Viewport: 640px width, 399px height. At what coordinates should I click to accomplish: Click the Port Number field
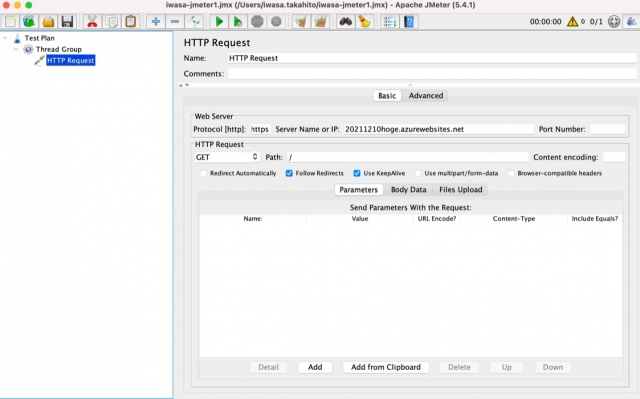click(x=607, y=129)
